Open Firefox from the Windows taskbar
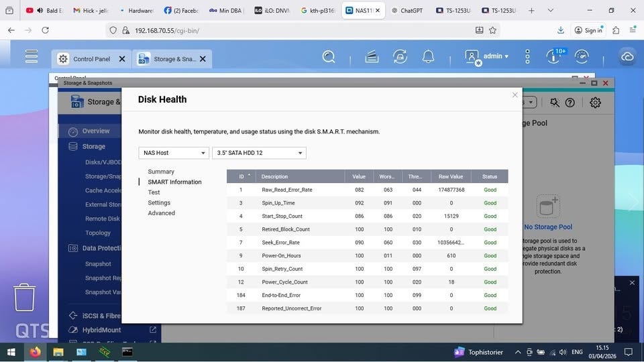 (x=35, y=351)
